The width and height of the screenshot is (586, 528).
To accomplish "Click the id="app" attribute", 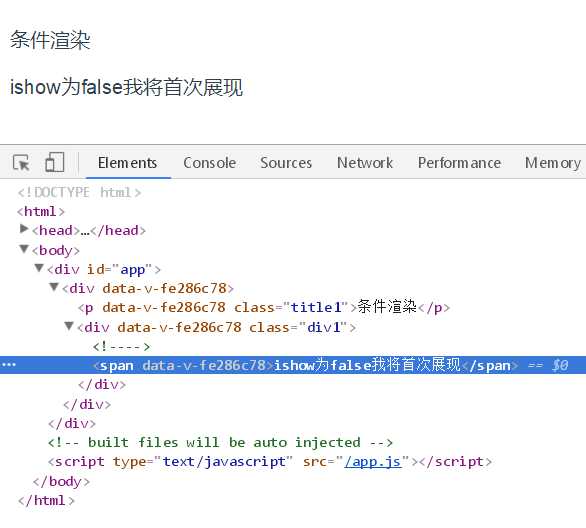I will point(119,269).
